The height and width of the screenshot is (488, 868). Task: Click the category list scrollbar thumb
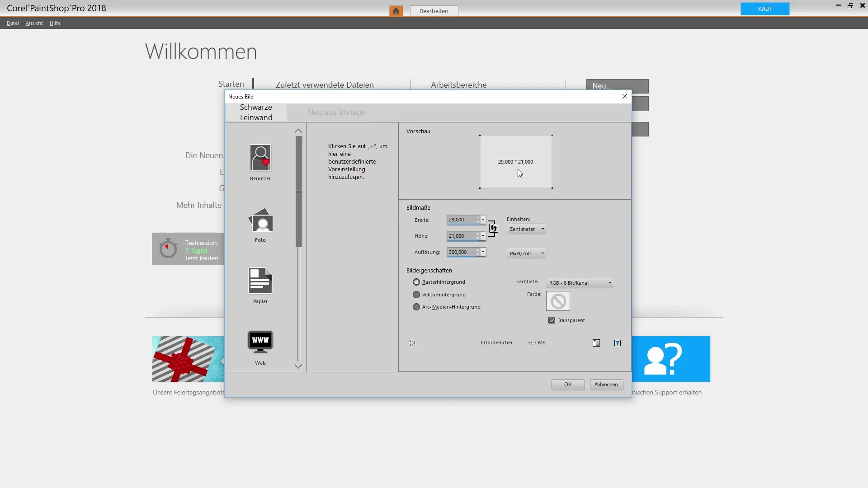point(298,192)
